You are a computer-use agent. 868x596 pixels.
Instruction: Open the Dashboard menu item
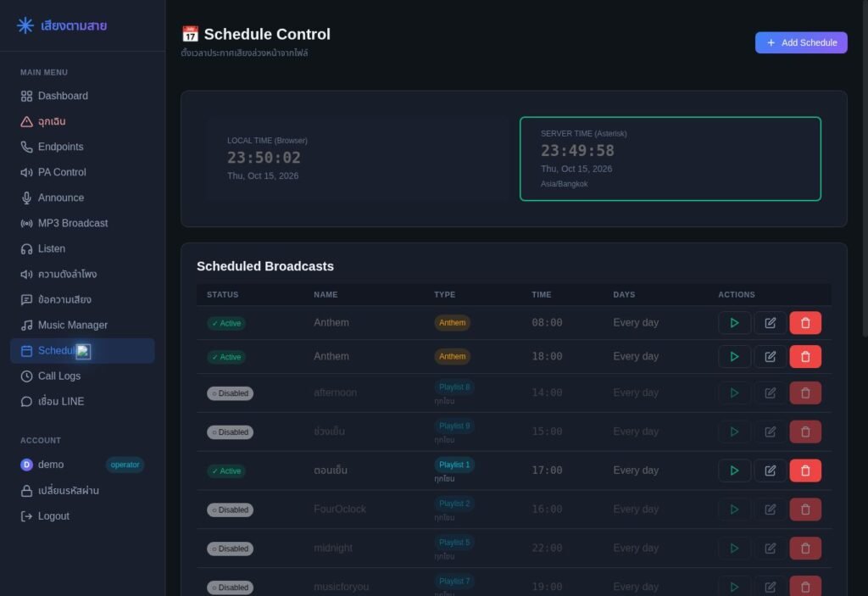[82, 96]
